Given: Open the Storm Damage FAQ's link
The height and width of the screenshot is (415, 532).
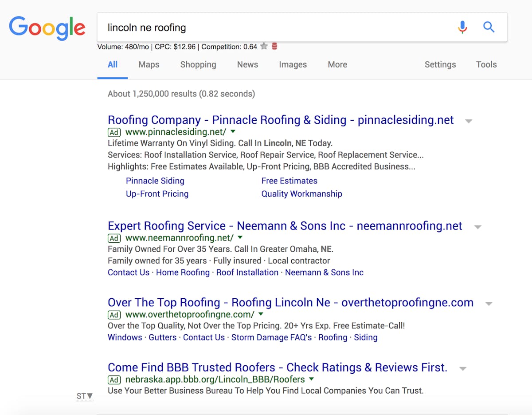Looking at the screenshot, I should tap(271, 337).
